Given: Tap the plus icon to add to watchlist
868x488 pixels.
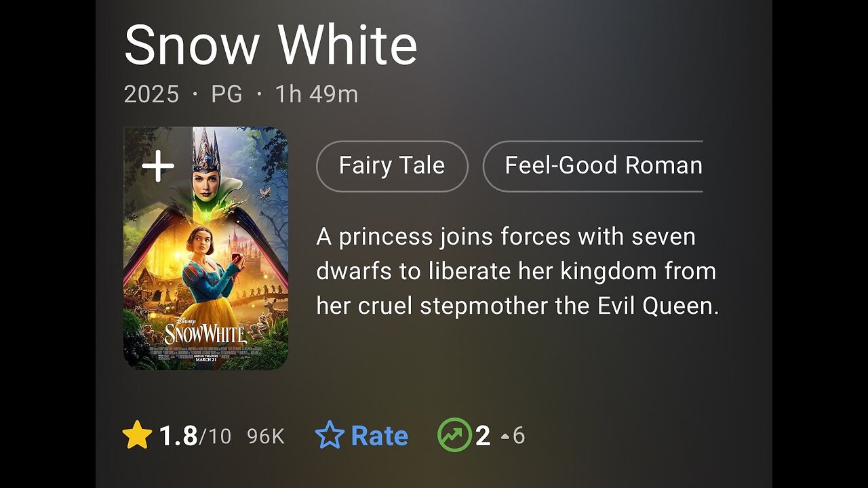Looking at the screenshot, I should tap(158, 167).
